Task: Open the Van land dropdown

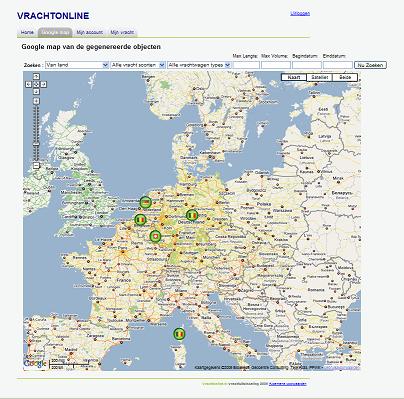Action: click(77, 65)
